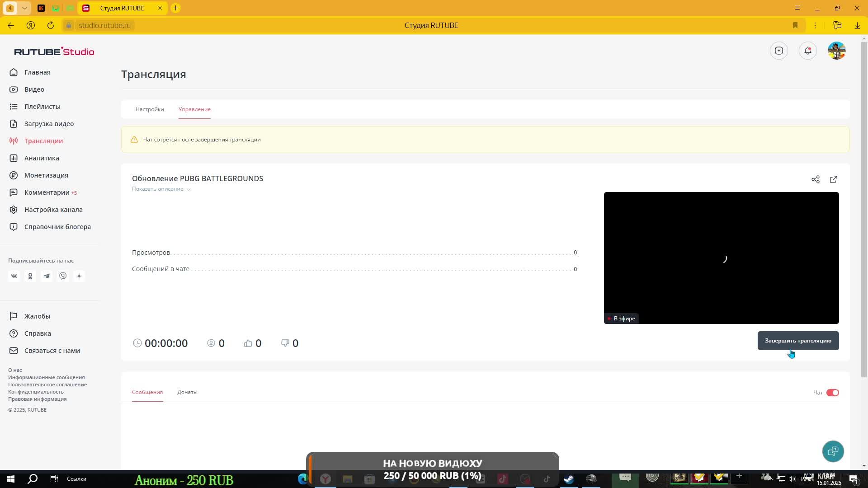Open Windows search
The width and height of the screenshot is (868, 488).
(33, 479)
